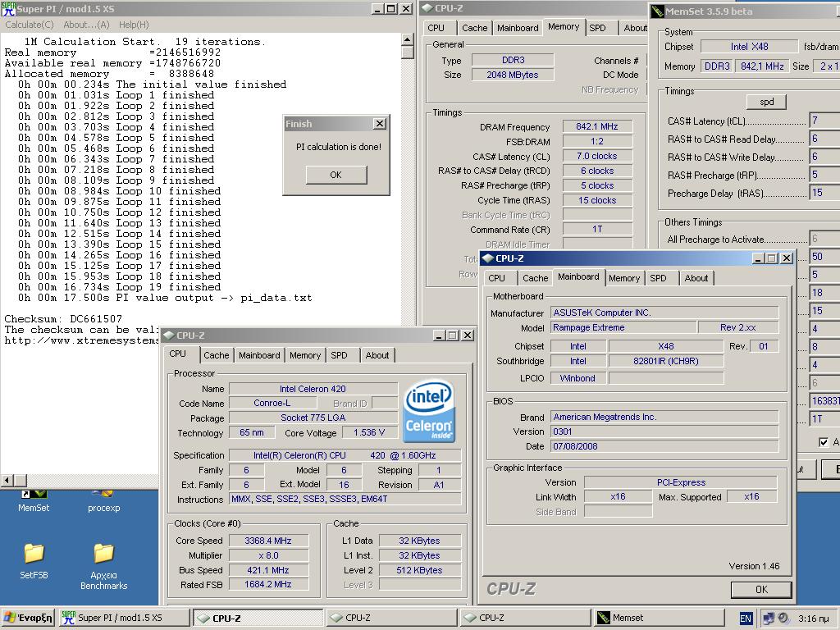The width and height of the screenshot is (840, 630).
Task: Open the MemSet desktop shortcut
Action: pos(33,502)
